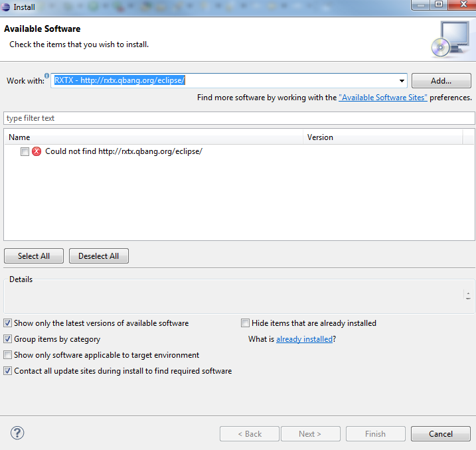Click the < Back button

[250, 433]
